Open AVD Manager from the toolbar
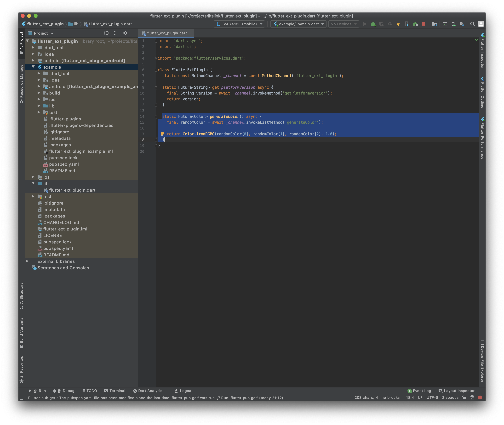 (453, 24)
